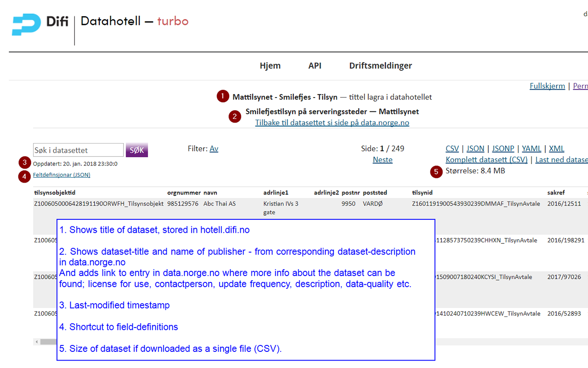Open the YAML format link

pyautogui.click(x=531, y=149)
